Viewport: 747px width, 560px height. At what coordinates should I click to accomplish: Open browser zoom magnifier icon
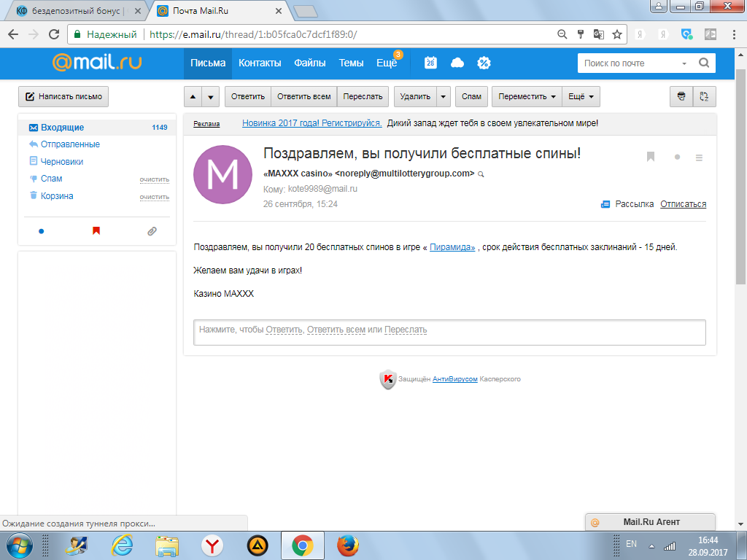562,34
